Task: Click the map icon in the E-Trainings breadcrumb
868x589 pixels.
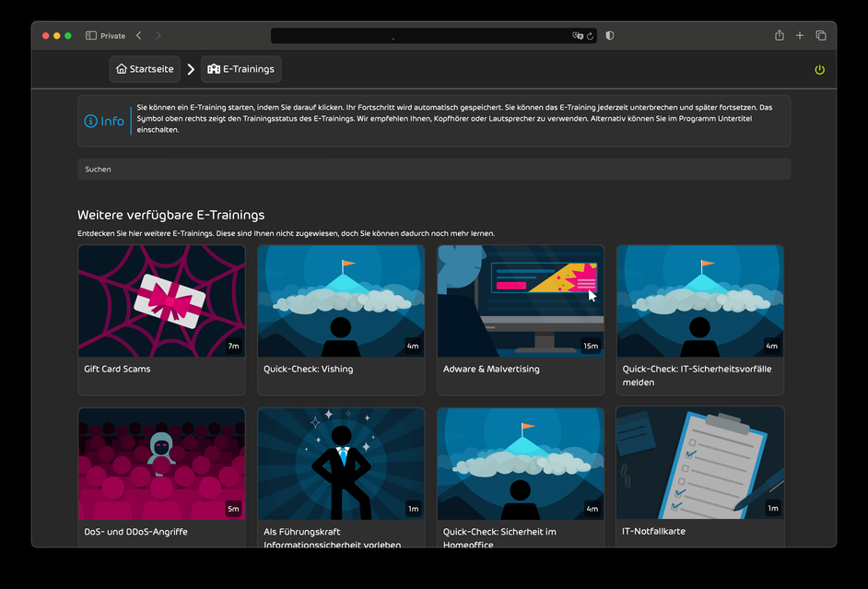Action: tap(214, 68)
